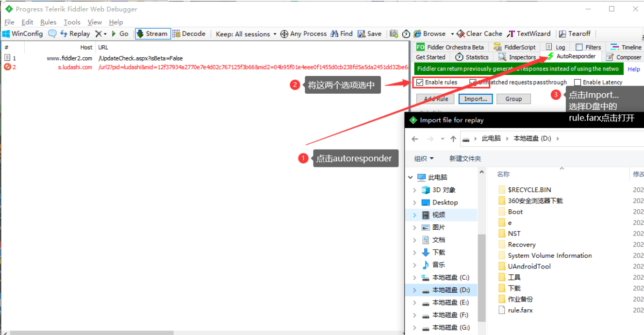Click the Group button
Image resolution: width=644 pixels, height=335 pixels.
pos(513,99)
